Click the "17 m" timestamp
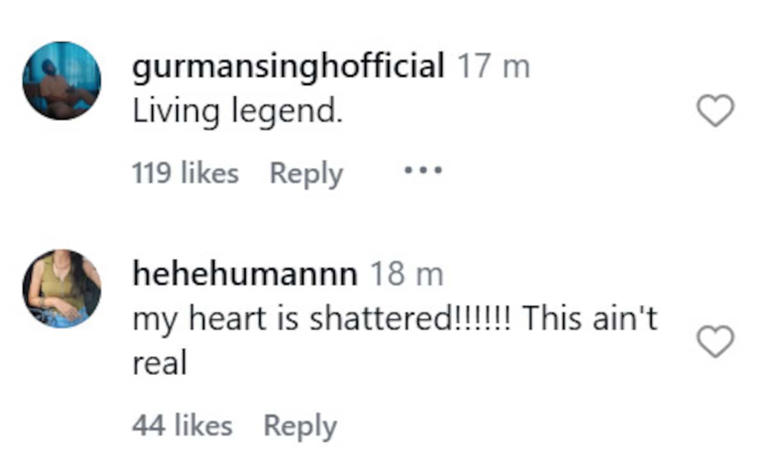This screenshot has width=768, height=472. pos(493,67)
